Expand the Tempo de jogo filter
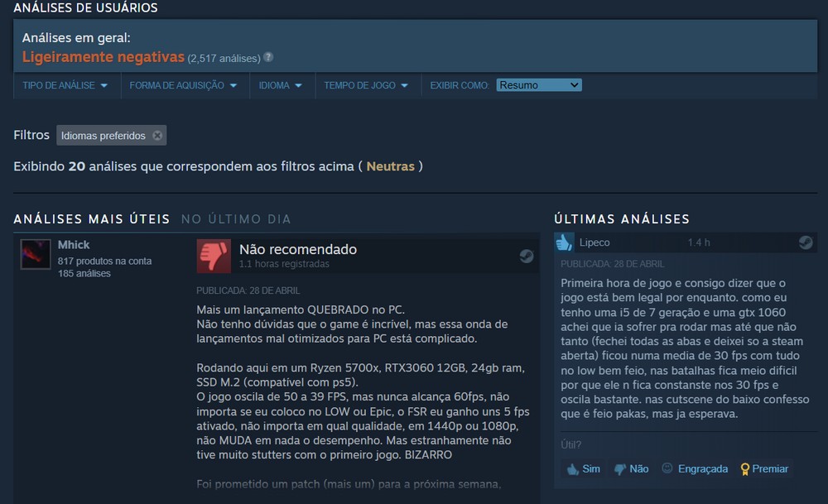 coord(366,85)
